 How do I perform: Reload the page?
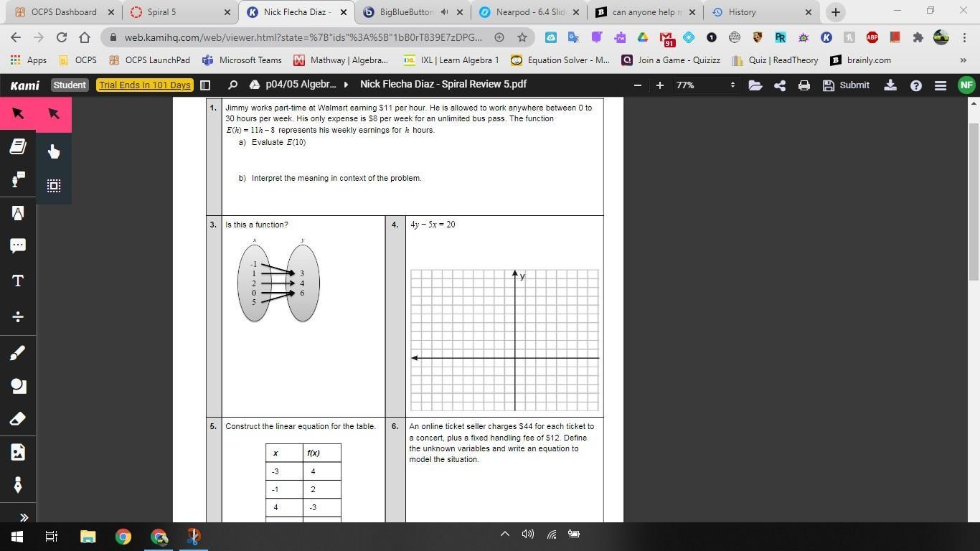[62, 37]
